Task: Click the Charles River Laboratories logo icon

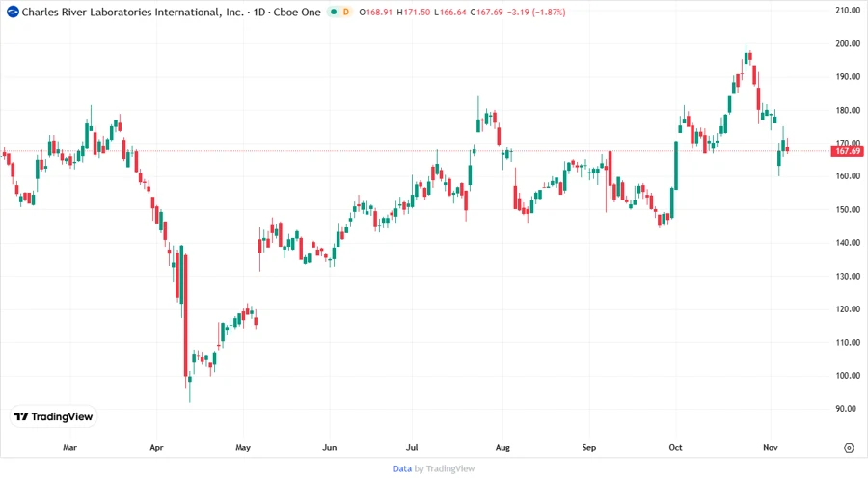Action: coord(13,12)
